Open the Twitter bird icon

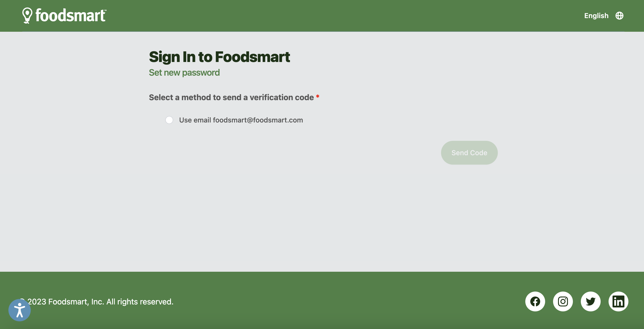[x=590, y=301]
